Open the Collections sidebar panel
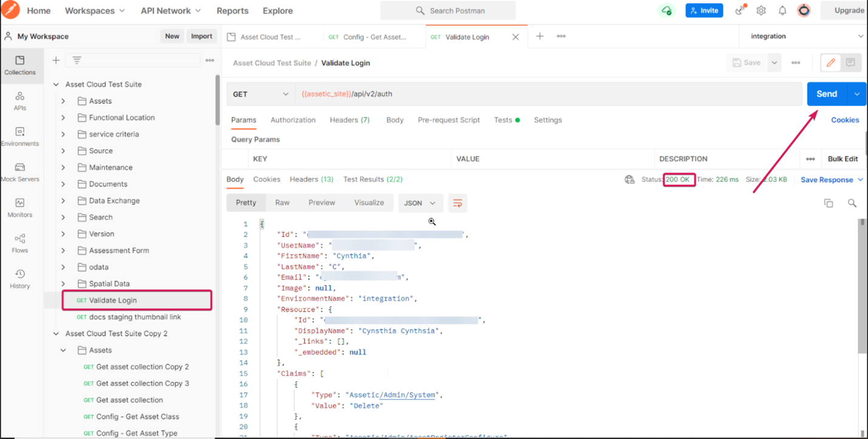868x439 pixels. click(20, 65)
